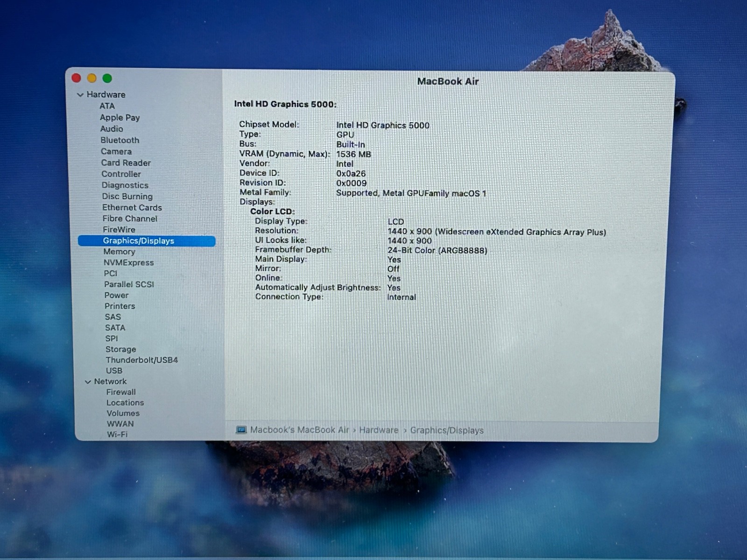Click Macbook's MacBook Air in path bar
The width and height of the screenshot is (747, 560).
point(299,430)
